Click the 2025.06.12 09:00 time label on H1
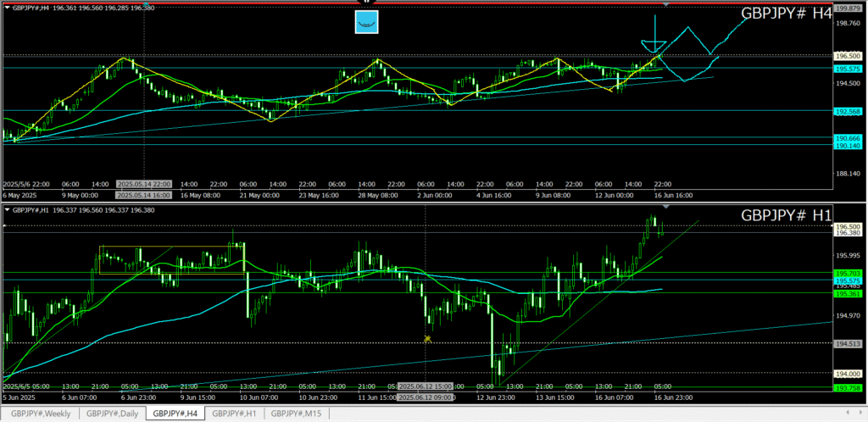The image size is (868, 422). pyautogui.click(x=426, y=397)
